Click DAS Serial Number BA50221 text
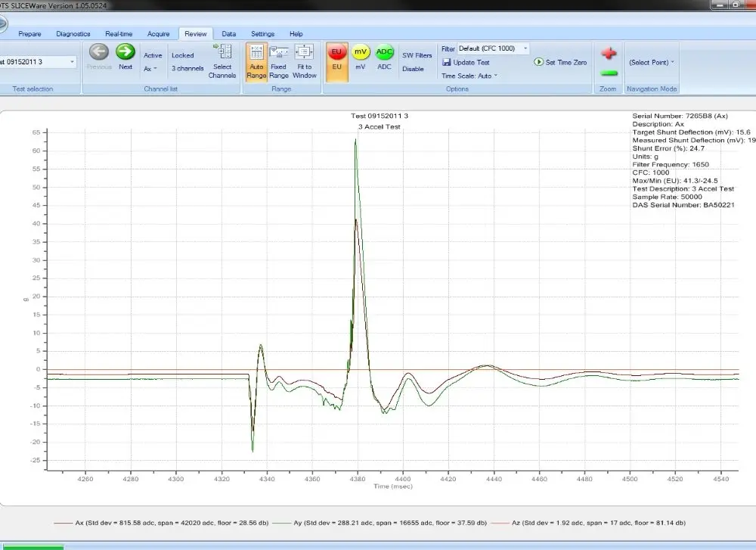Screen dimensions: 756x550 (683, 205)
